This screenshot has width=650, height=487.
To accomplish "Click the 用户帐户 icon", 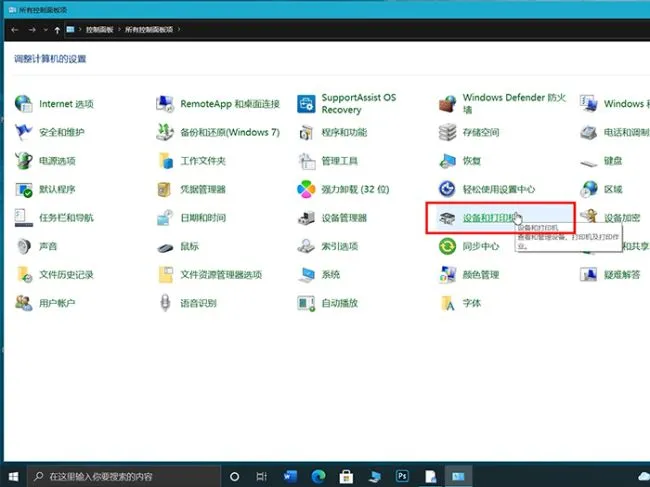I will (24, 303).
